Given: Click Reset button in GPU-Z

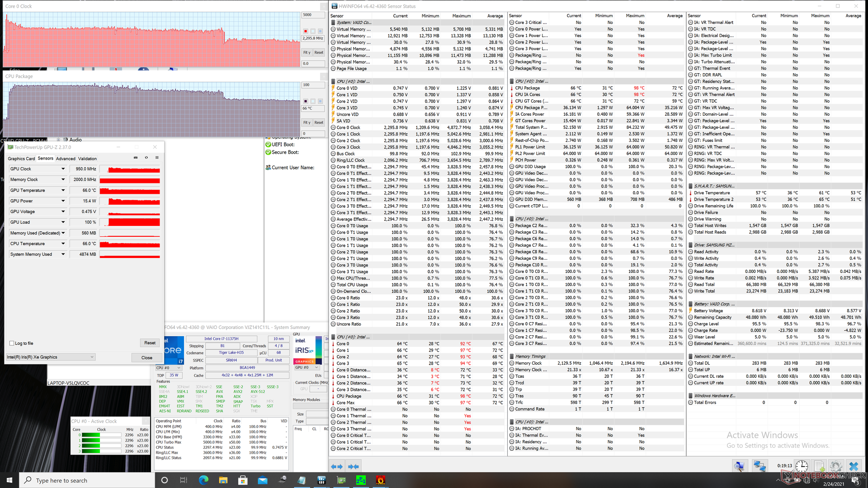Looking at the screenshot, I should tap(150, 343).
